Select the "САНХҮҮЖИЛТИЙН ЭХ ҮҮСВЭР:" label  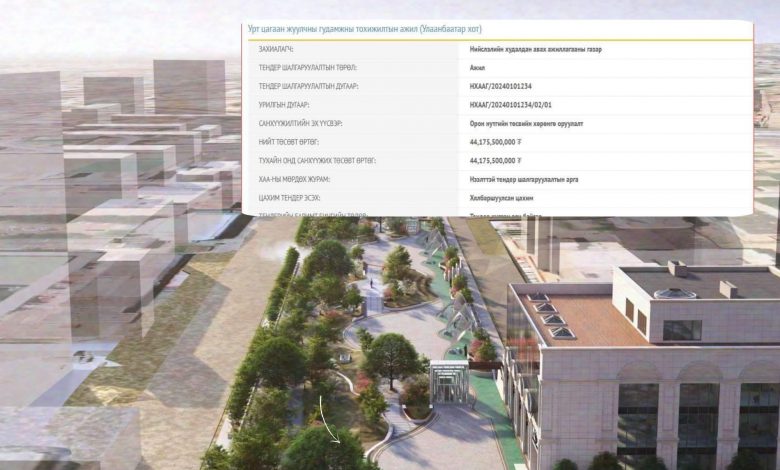(300, 123)
